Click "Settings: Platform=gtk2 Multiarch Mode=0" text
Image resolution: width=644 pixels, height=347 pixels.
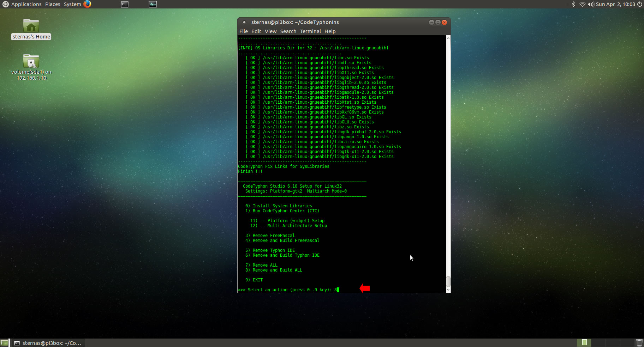tap(296, 191)
